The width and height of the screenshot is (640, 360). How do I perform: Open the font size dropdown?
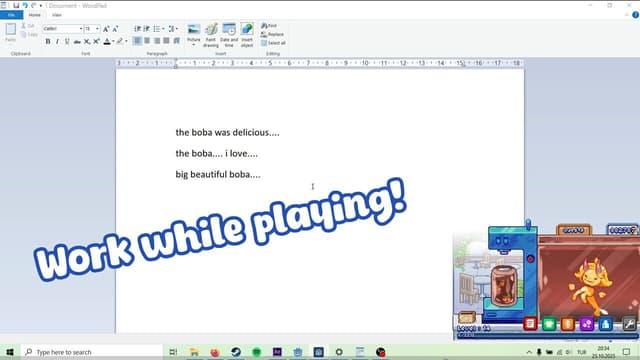point(97,29)
